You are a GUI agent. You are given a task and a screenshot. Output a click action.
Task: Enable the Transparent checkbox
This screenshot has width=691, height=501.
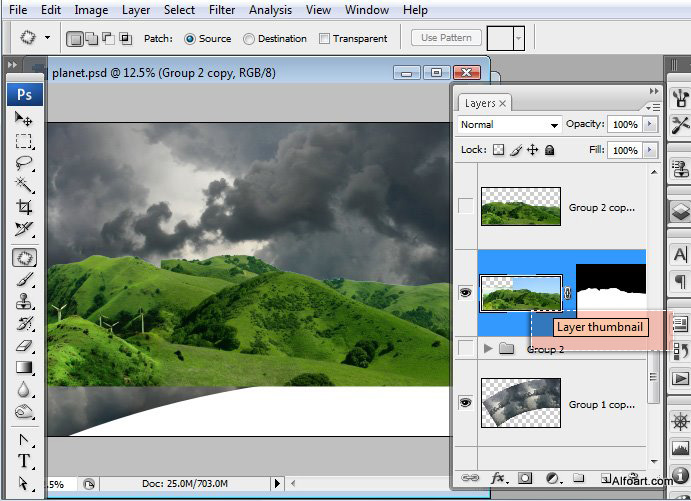tap(324, 39)
